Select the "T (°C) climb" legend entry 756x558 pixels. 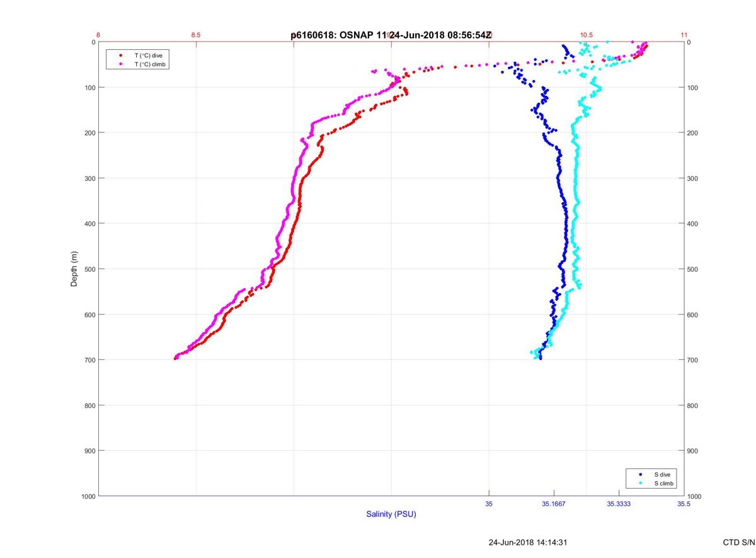tap(151, 64)
